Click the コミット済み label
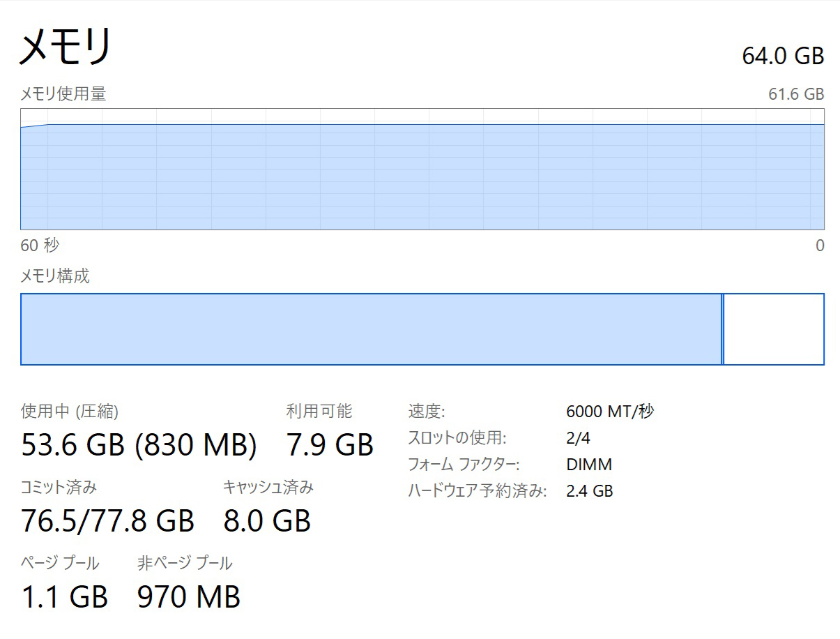Screen dimensions: 840x639 pos(59,487)
